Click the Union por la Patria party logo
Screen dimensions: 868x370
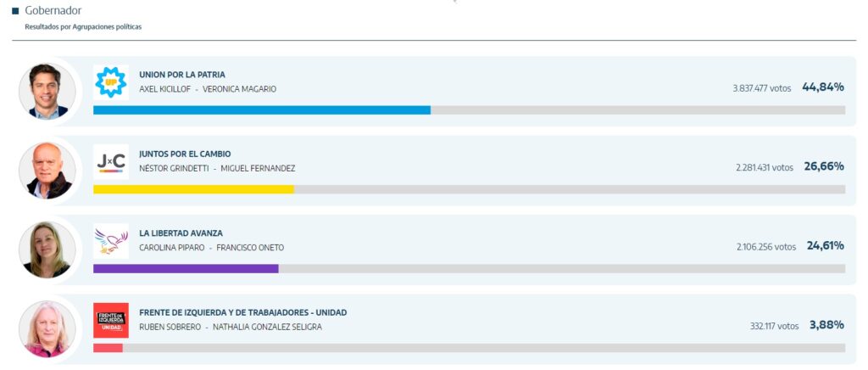(x=111, y=81)
